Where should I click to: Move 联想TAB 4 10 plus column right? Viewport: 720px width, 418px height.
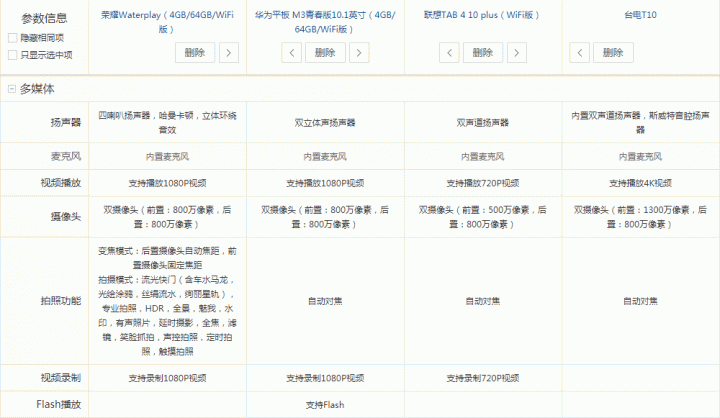click(x=517, y=53)
